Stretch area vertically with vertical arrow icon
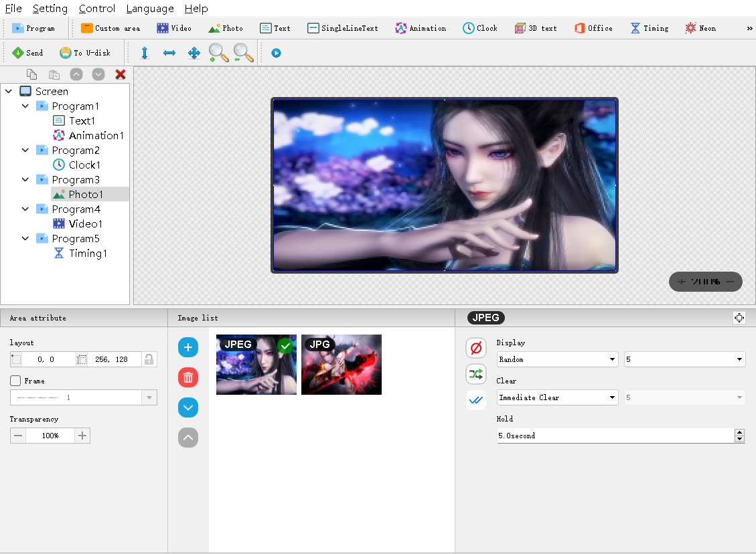The width and height of the screenshot is (756, 554). [x=145, y=53]
